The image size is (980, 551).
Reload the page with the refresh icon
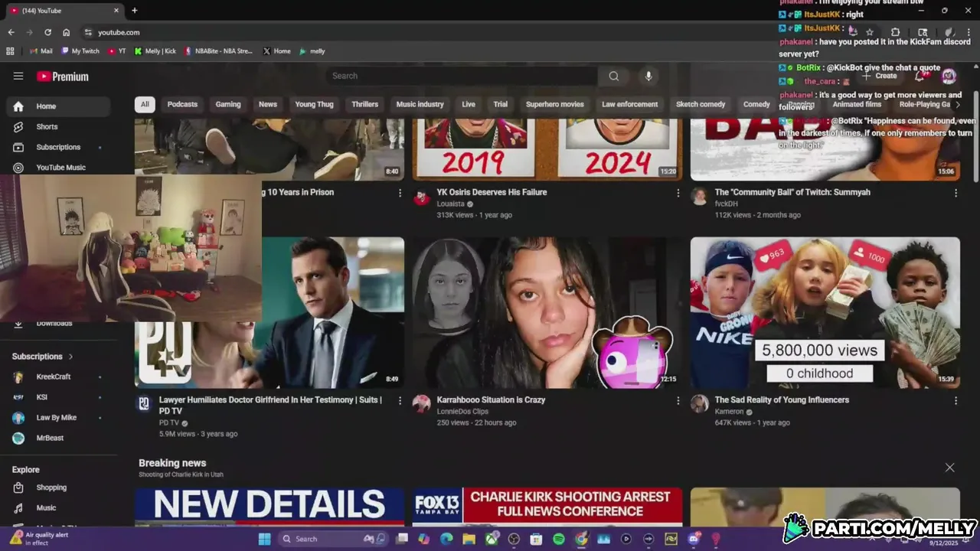[47, 32]
